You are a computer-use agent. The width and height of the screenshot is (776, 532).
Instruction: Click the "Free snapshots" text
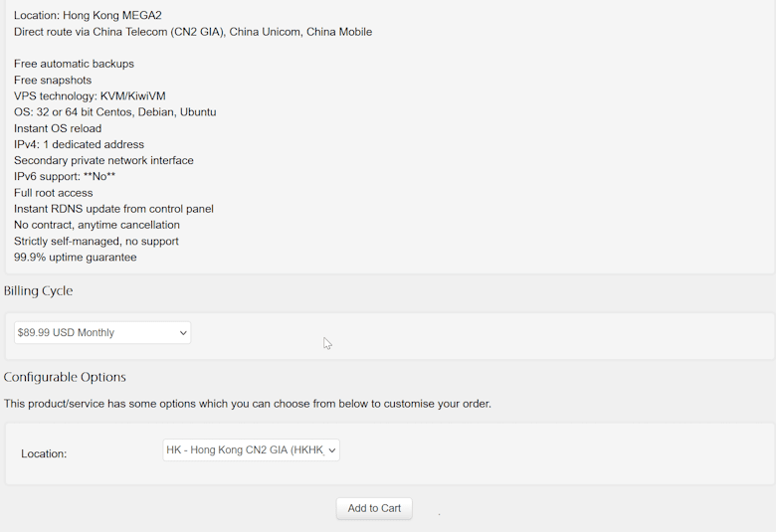click(x=53, y=81)
